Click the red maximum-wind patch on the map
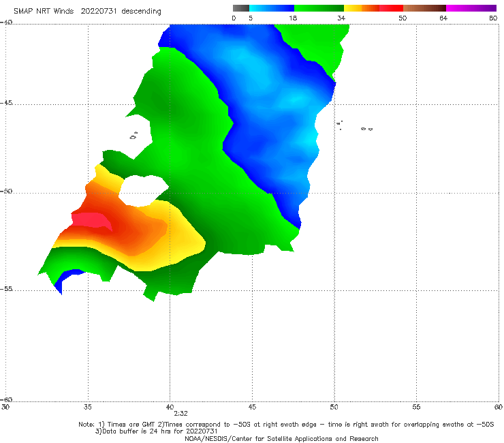 (x=91, y=221)
